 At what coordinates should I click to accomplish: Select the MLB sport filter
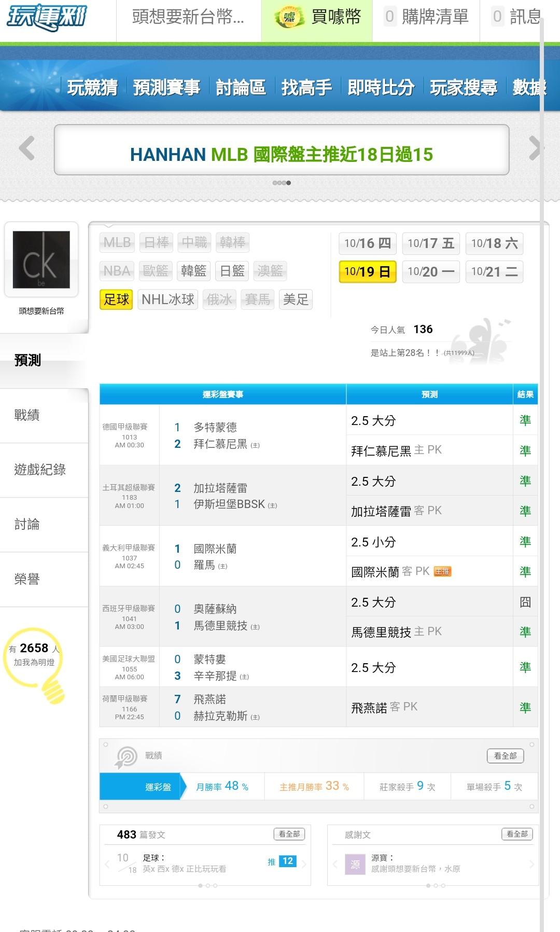(x=117, y=242)
